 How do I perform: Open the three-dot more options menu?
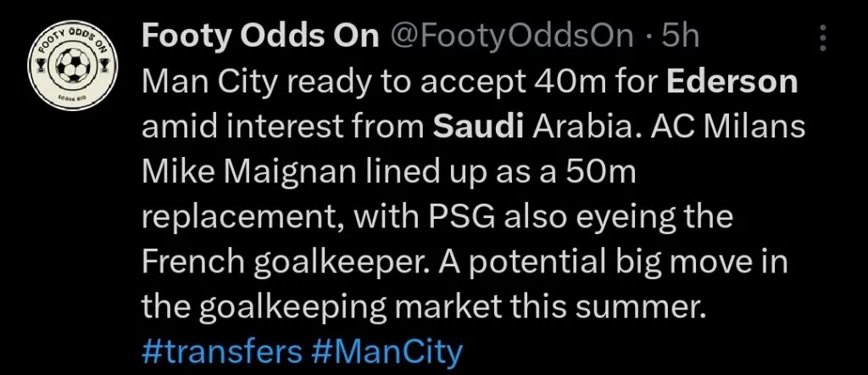pyautogui.click(x=822, y=37)
